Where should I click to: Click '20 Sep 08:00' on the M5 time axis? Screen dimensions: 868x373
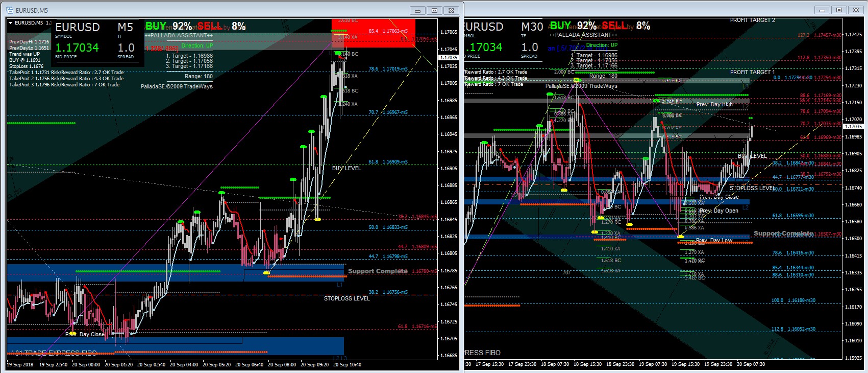click(282, 365)
